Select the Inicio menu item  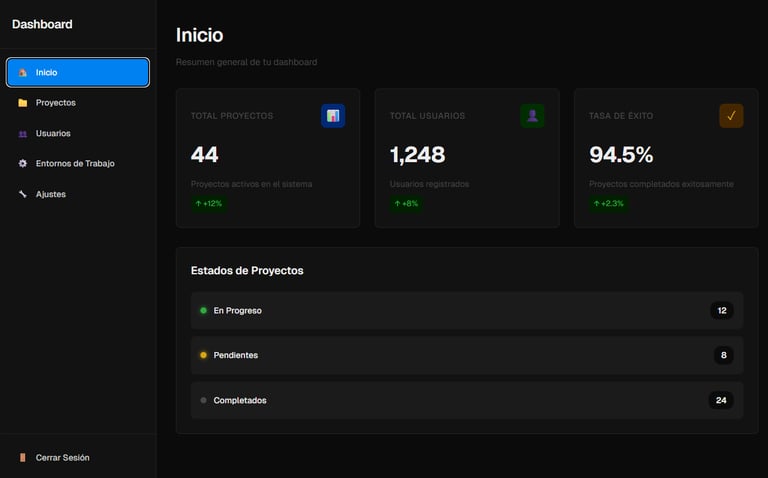pos(78,72)
